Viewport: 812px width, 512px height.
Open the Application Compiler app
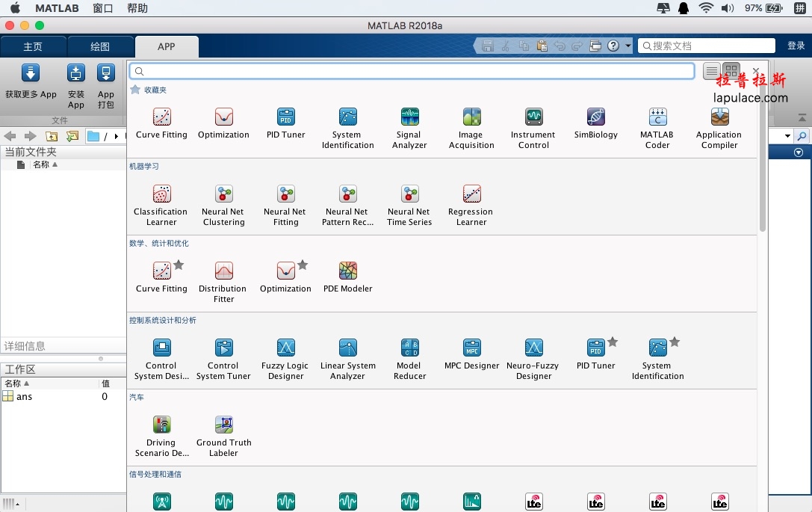click(x=719, y=129)
